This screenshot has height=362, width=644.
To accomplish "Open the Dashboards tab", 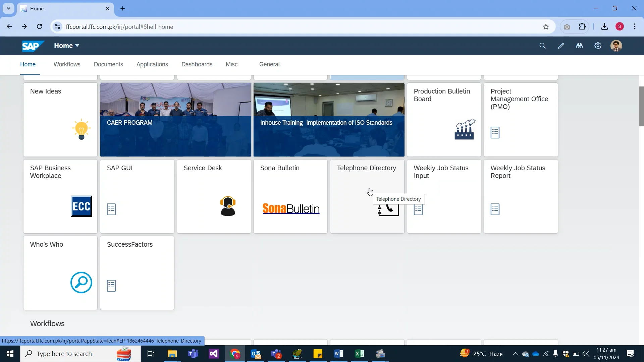I will point(197,64).
